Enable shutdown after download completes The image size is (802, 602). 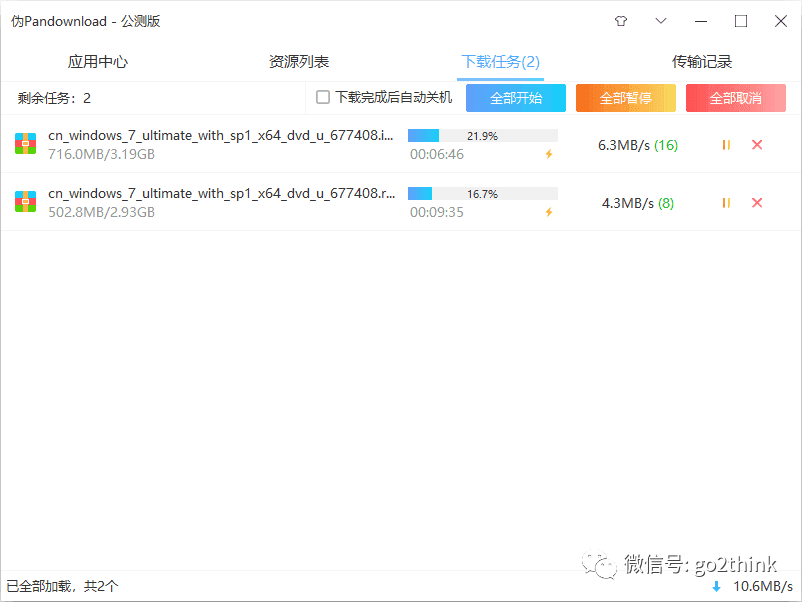coord(323,97)
